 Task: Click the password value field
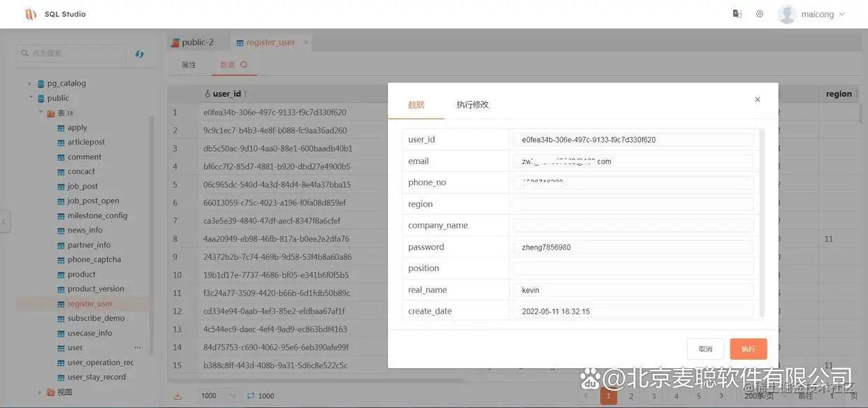click(633, 247)
